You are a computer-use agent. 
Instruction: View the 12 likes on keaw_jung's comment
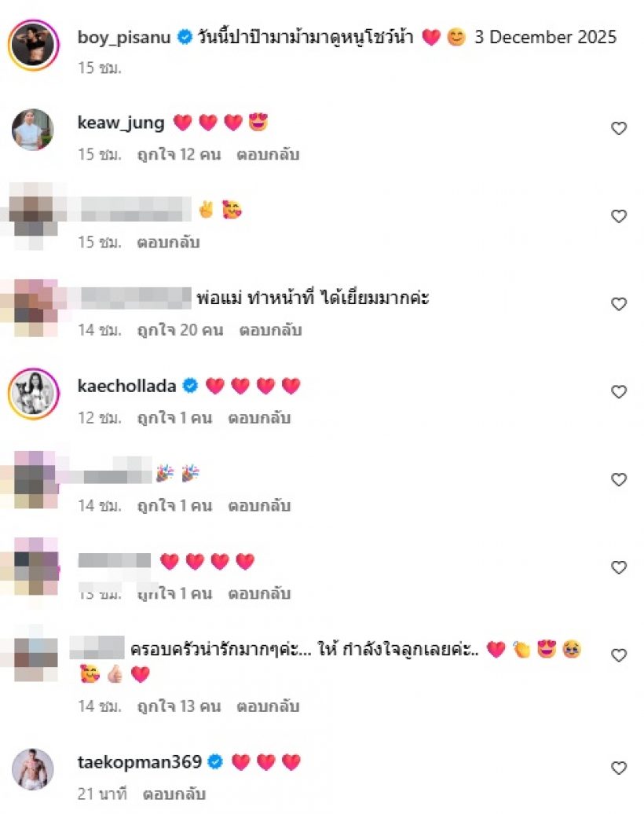point(179,155)
